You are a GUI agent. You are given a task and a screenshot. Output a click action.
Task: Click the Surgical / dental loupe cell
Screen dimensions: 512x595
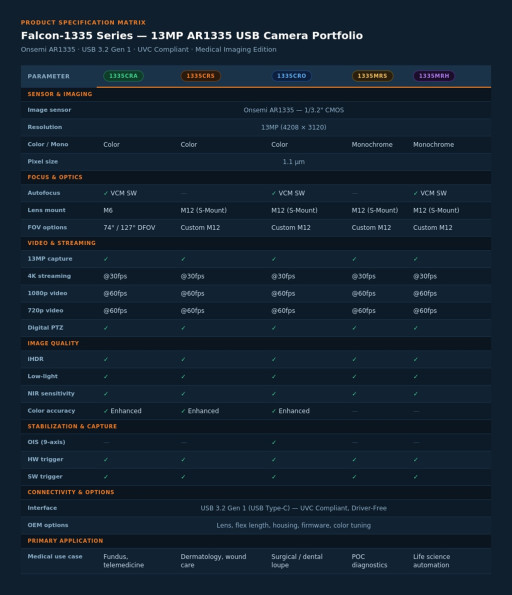[297, 561]
